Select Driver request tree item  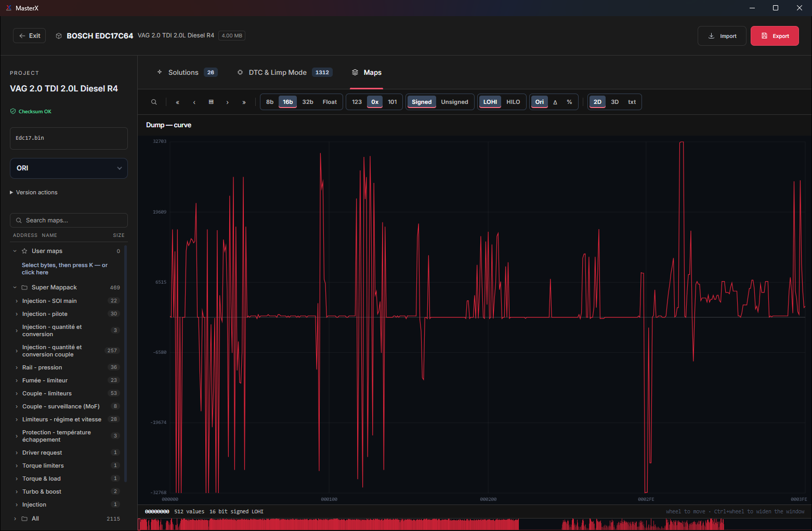tap(68, 453)
